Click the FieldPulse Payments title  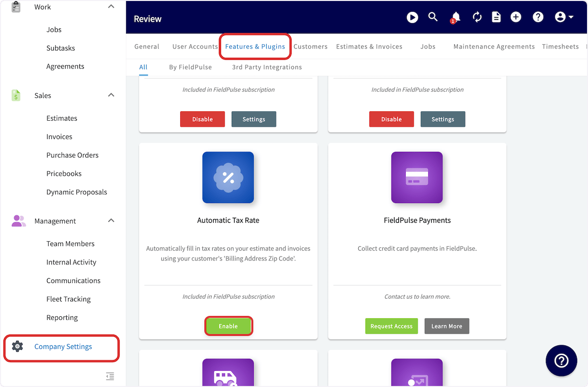coord(417,221)
